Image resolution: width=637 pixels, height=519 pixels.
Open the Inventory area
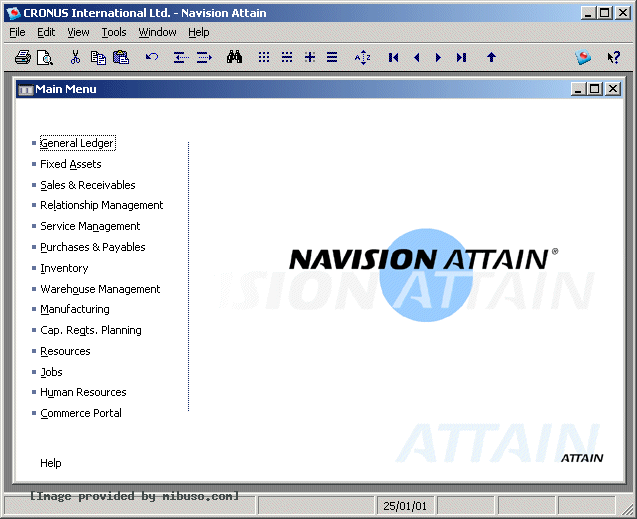[64, 268]
